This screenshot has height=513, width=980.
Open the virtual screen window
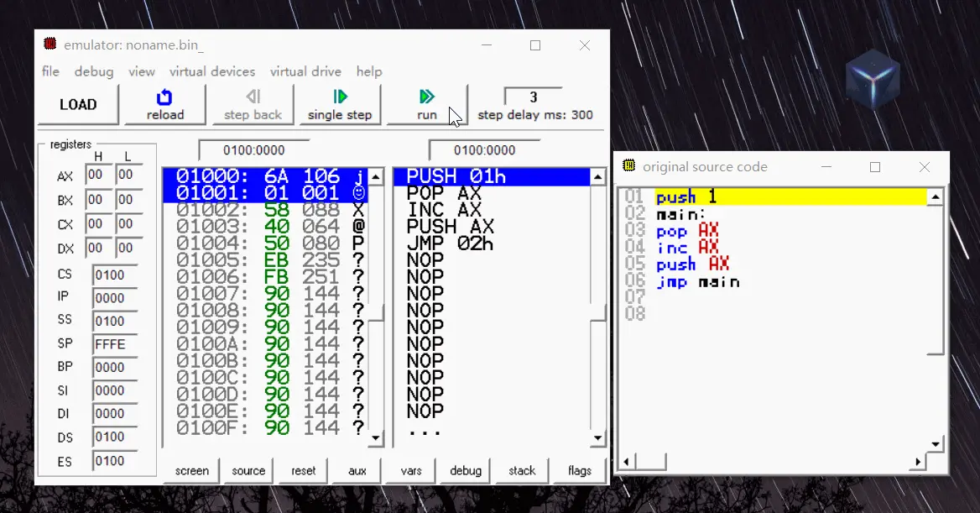pos(191,470)
